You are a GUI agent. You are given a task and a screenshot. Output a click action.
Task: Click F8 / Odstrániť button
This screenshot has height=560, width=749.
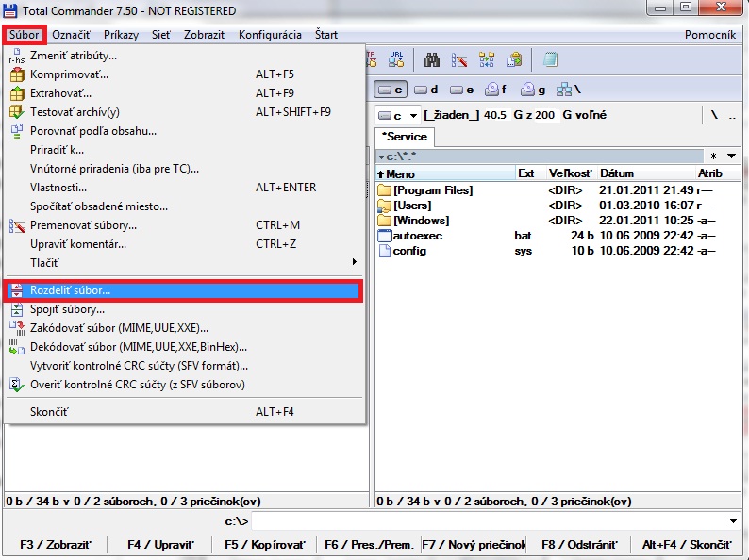click(579, 545)
